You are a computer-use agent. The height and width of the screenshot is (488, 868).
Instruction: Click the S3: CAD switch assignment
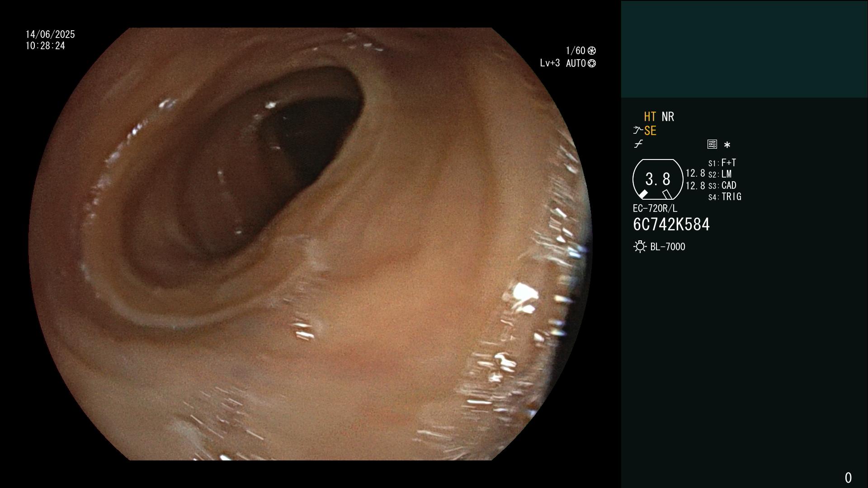pyautogui.click(x=722, y=186)
